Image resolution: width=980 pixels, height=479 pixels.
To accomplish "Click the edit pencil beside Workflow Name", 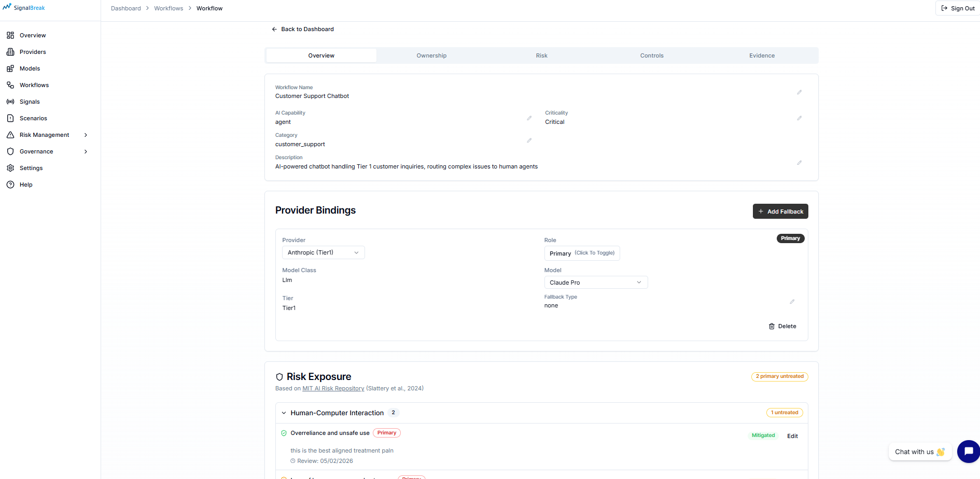I will (x=799, y=92).
